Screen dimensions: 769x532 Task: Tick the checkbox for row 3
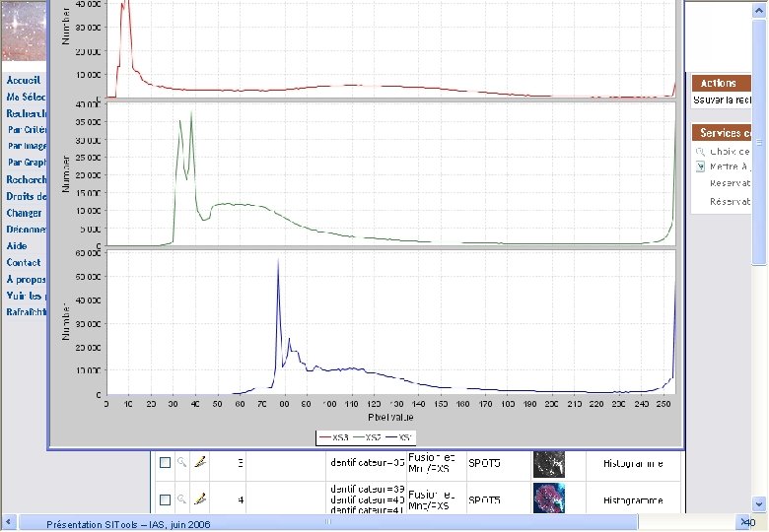[166, 462]
